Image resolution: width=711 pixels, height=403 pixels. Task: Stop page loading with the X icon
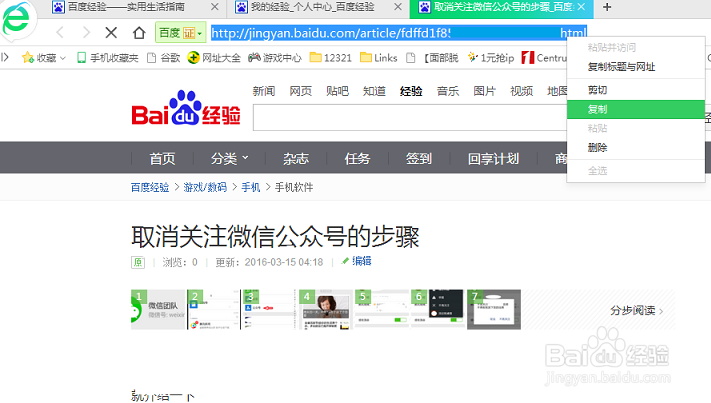click(111, 33)
